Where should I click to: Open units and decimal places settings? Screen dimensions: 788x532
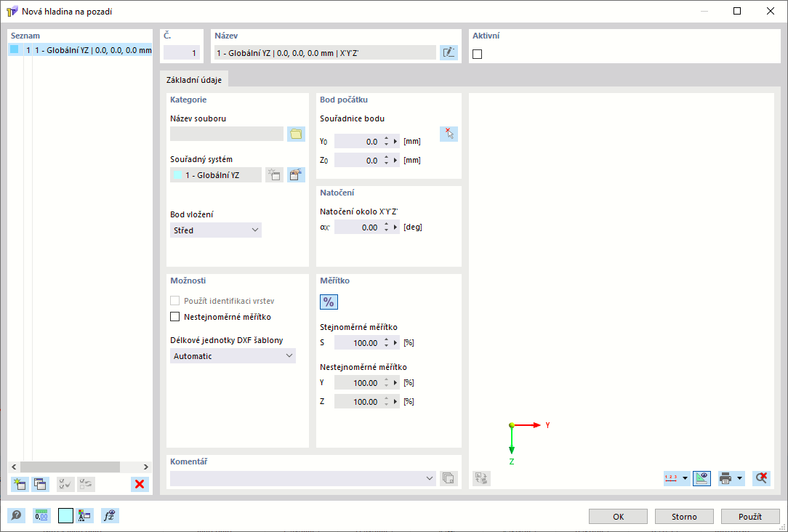[41, 515]
